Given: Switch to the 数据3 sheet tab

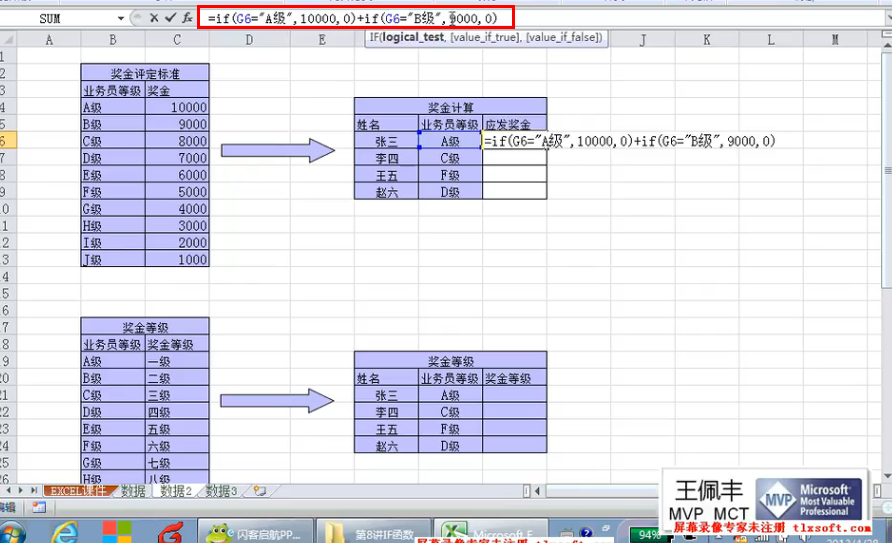Looking at the screenshot, I should pos(222,491).
